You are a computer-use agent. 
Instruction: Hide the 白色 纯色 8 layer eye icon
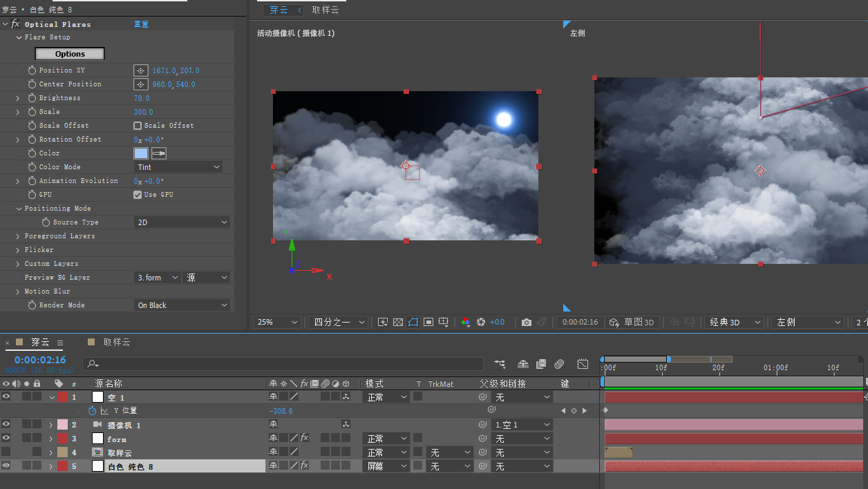click(x=6, y=466)
